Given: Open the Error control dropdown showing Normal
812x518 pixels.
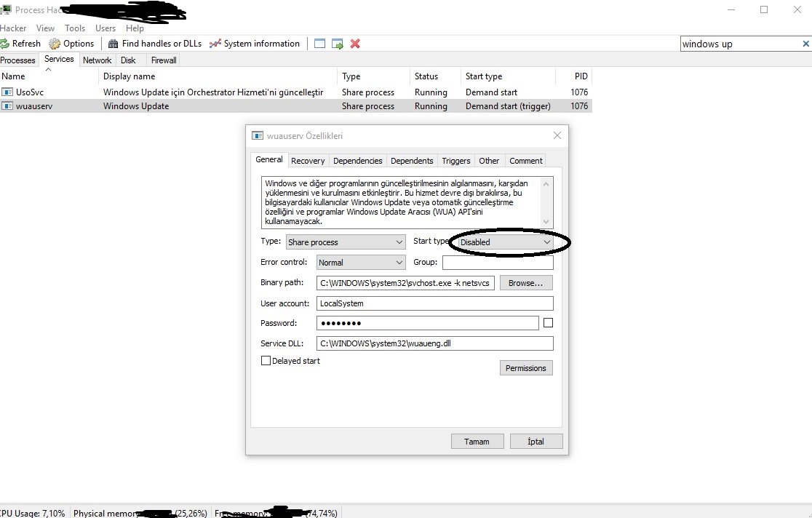Looking at the screenshot, I should (x=361, y=263).
